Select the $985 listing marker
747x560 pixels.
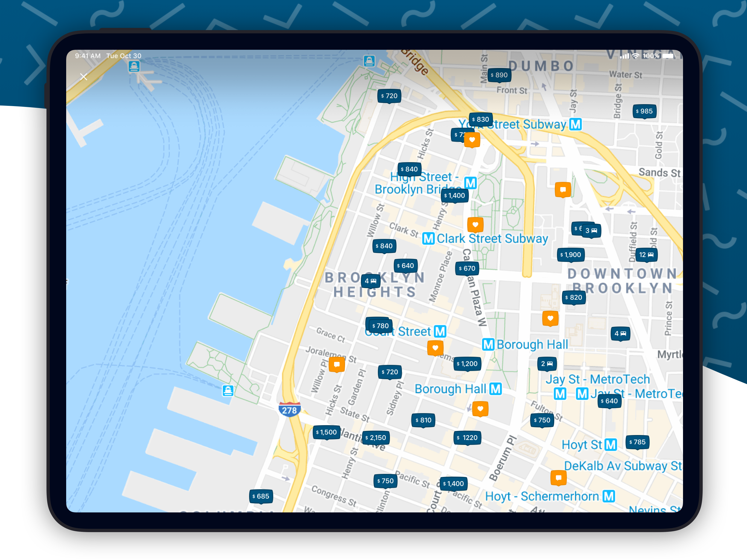644,111
